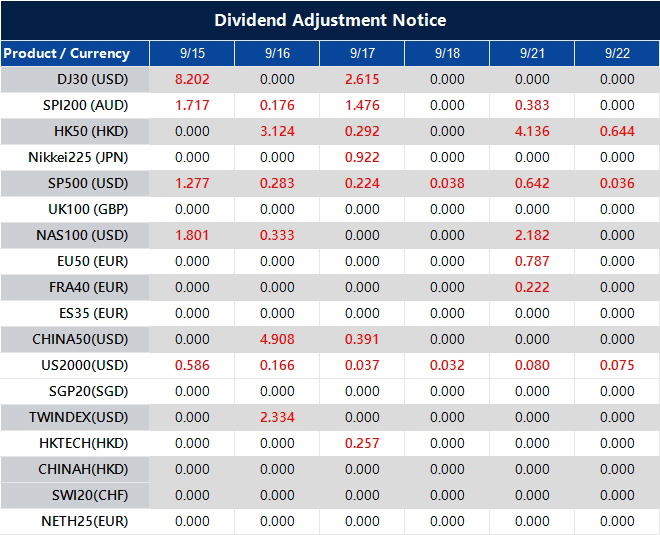The width and height of the screenshot is (660, 535).
Task: Click the HK50 value 4.136
Action: [532, 131]
